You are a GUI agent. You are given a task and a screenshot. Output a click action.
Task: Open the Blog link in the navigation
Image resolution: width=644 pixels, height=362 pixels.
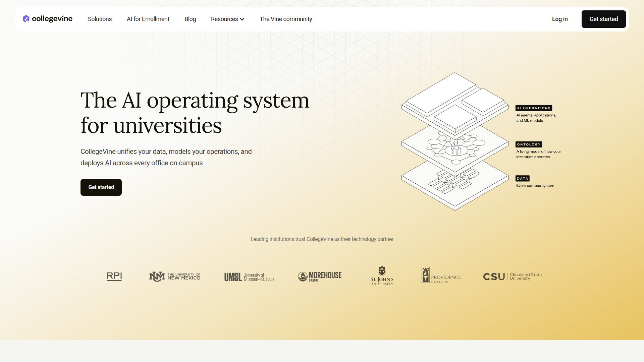[x=190, y=19]
